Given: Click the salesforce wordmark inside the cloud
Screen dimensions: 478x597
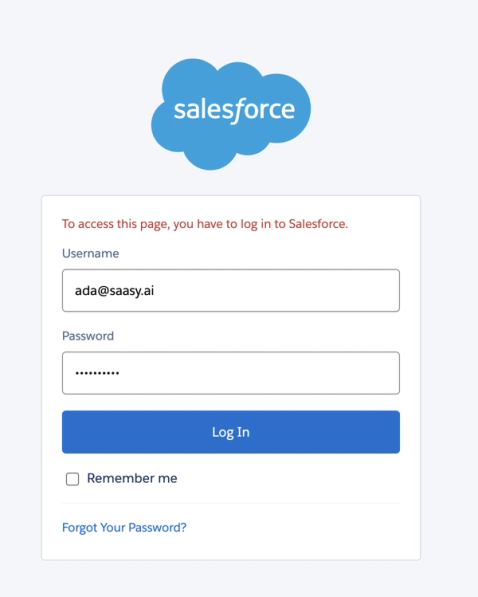Looking at the screenshot, I should (x=234, y=110).
